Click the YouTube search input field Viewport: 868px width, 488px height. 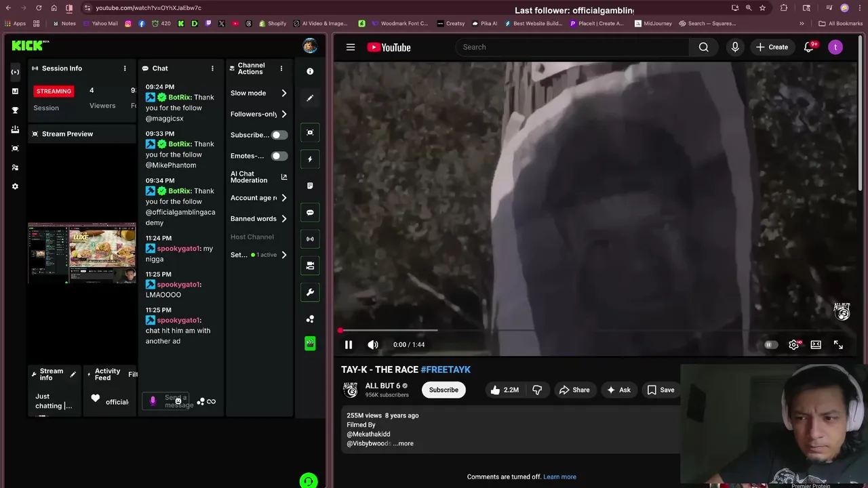coord(574,47)
